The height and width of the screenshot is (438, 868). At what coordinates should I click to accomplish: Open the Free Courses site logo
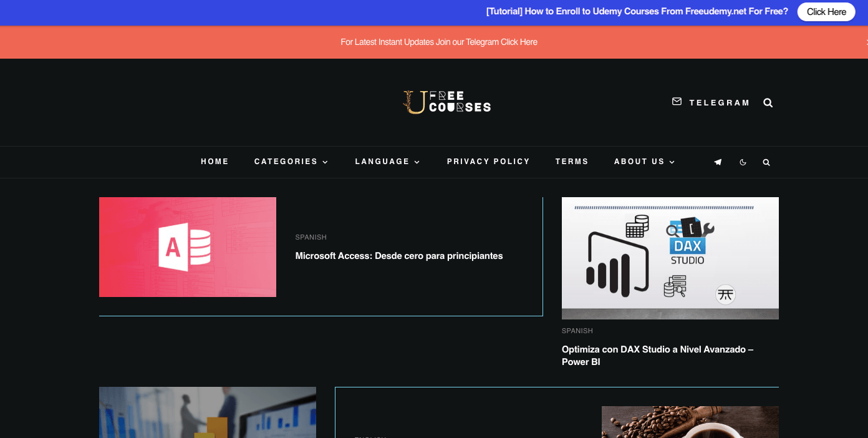(x=446, y=102)
